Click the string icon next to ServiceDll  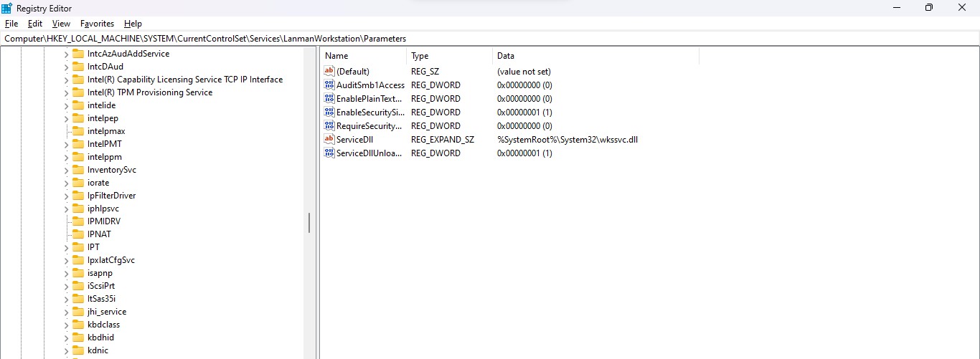329,139
